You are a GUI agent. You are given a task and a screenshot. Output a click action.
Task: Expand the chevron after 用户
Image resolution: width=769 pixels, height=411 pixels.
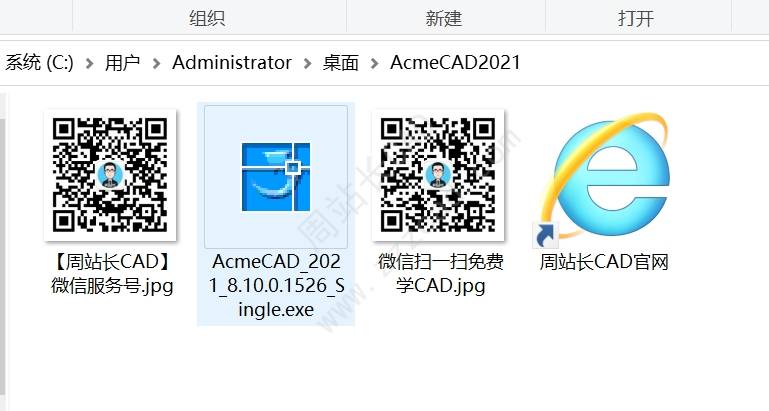[x=156, y=63]
